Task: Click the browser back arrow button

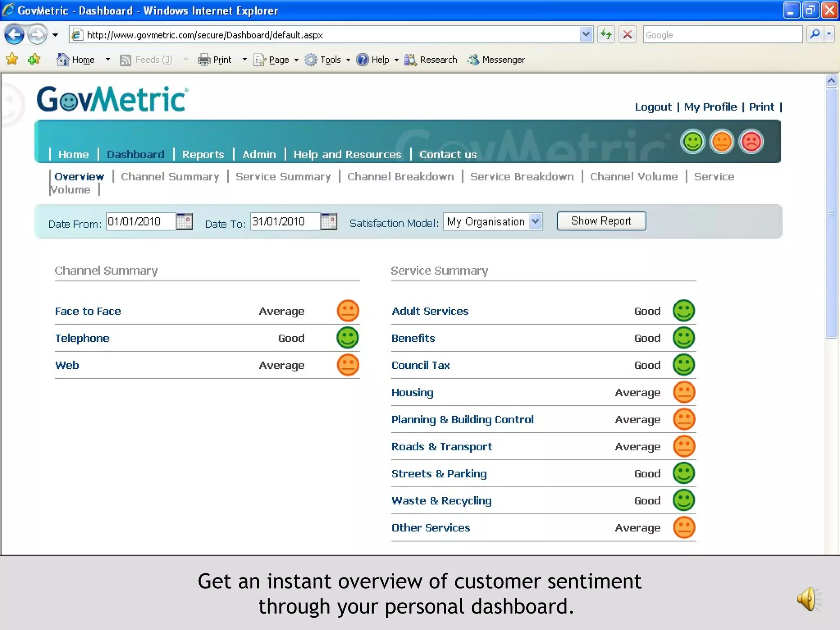Action: (14, 35)
